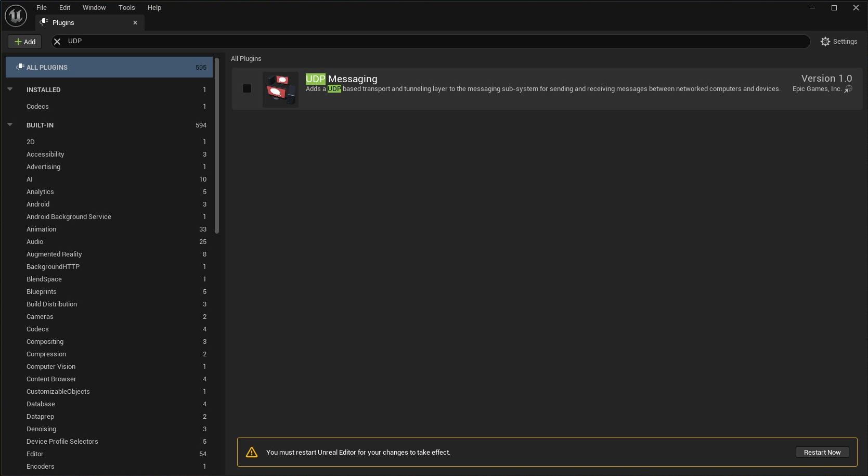Minimize the Unreal Editor window
Image resolution: width=868 pixels, height=476 pixels.
click(x=812, y=8)
